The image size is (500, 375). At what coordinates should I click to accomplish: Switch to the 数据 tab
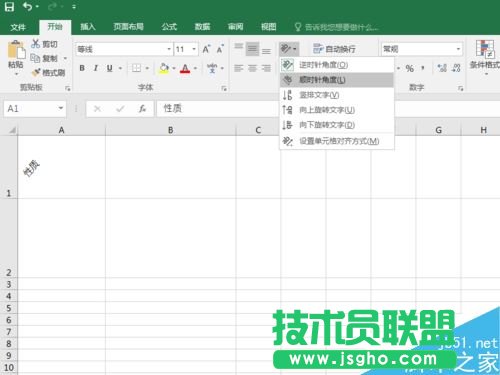(x=202, y=27)
